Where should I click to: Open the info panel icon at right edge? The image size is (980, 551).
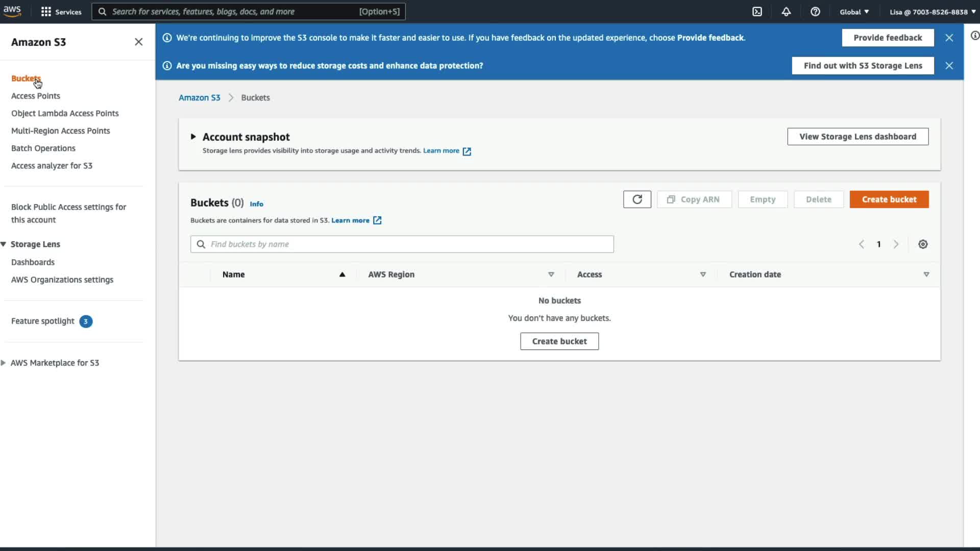click(x=974, y=36)
